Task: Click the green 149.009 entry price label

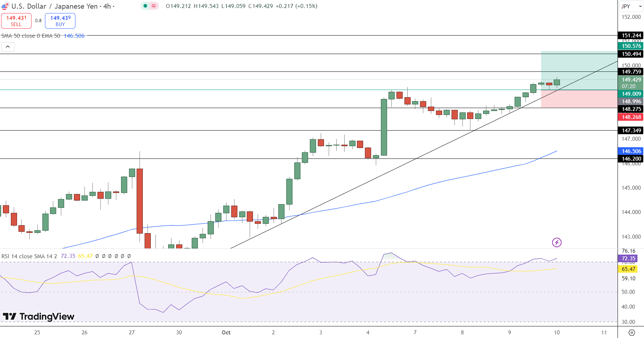Action: click(x=631, y=94)
